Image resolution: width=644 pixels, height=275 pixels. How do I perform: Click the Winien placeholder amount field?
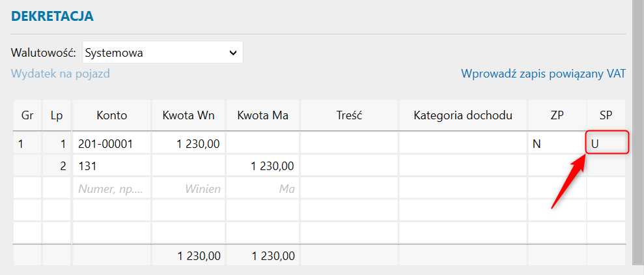tap(189, 189)
